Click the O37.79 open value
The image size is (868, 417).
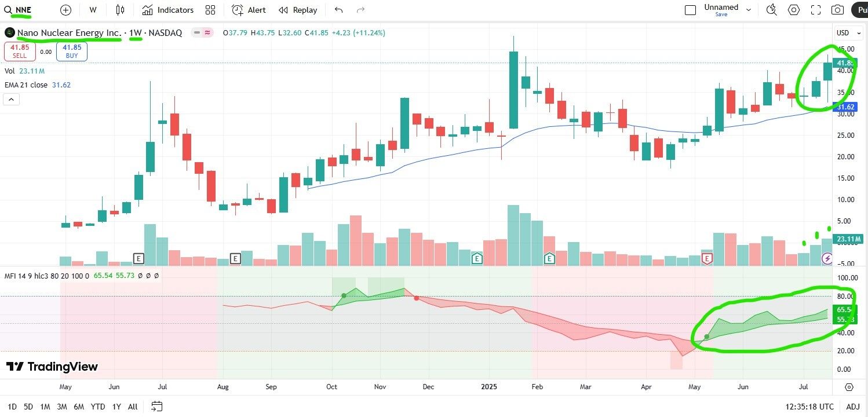236,33
